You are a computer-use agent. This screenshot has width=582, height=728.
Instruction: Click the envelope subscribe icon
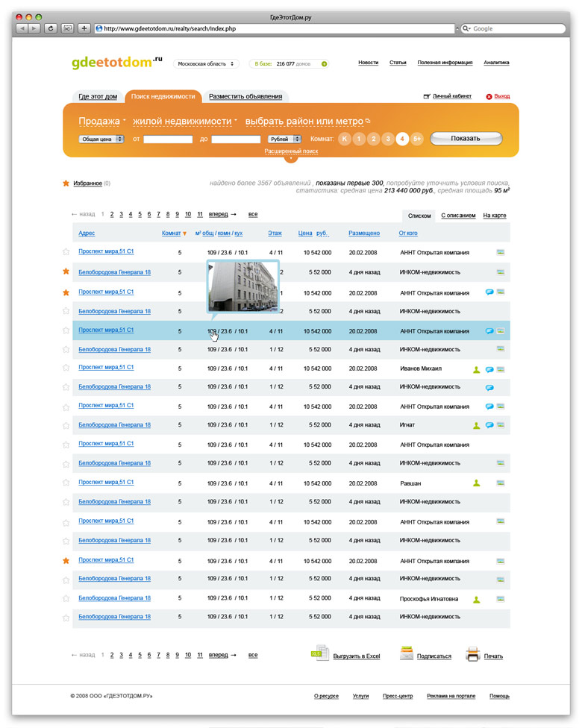click(x=407, y=653)
